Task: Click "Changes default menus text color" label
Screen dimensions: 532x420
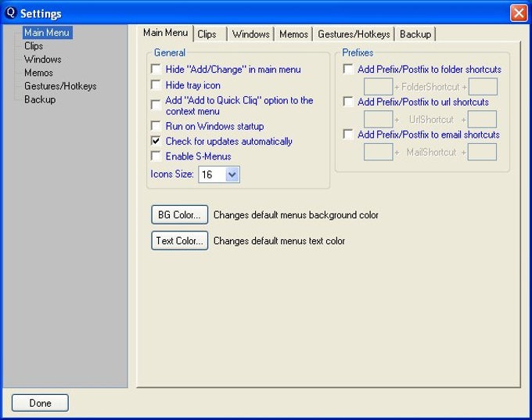Action: pyautogui.click(x=279, y=241)
